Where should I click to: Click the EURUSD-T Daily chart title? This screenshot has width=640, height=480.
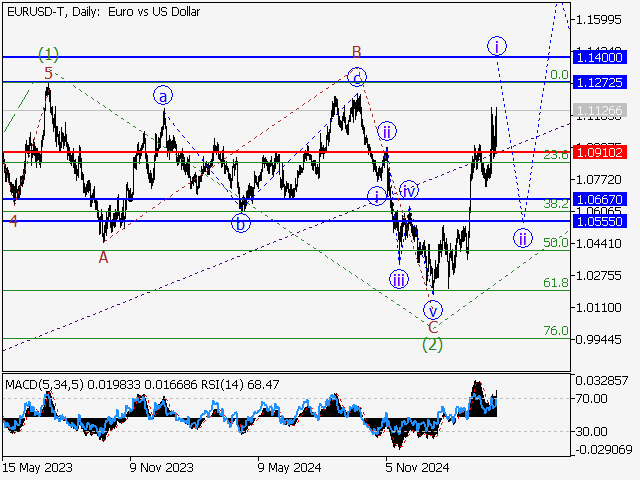[x=101, y=12]
